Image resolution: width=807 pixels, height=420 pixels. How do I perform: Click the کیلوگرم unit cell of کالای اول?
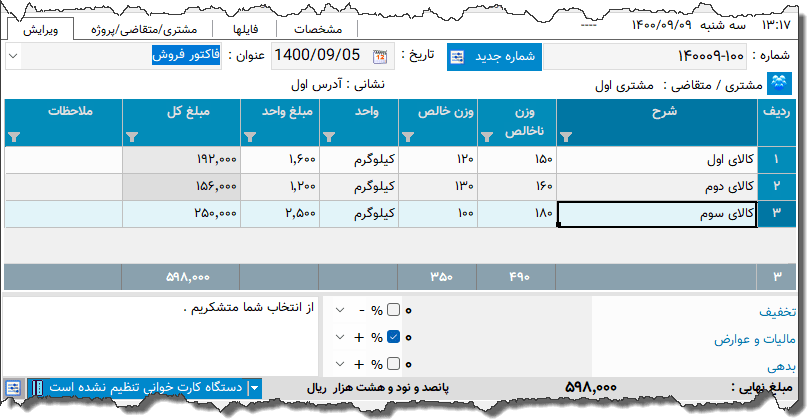[x=359, y=160]
